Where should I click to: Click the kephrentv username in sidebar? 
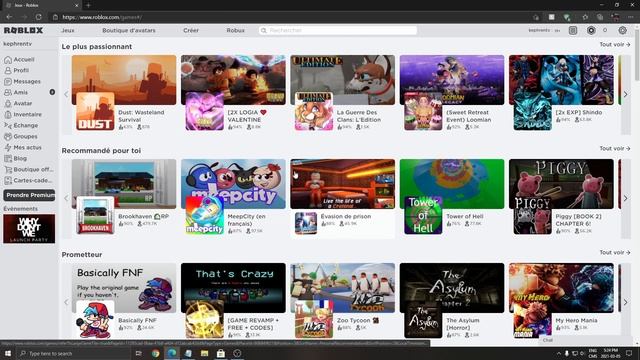tap(18, 44)
